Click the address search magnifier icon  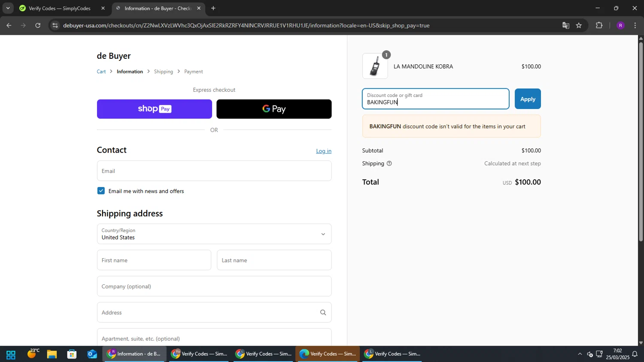pos(323,313)
